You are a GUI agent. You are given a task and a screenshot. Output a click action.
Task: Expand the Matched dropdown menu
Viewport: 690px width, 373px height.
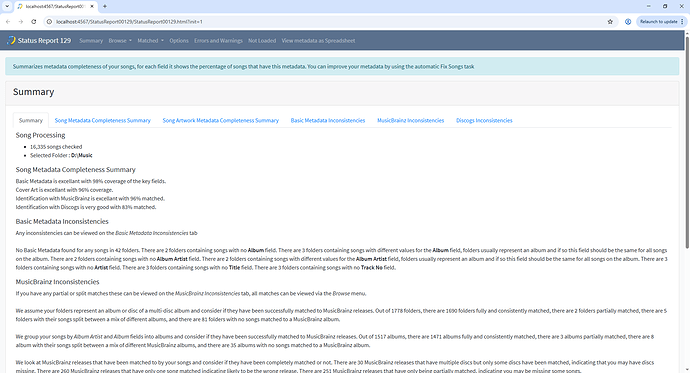click(150, 40)
